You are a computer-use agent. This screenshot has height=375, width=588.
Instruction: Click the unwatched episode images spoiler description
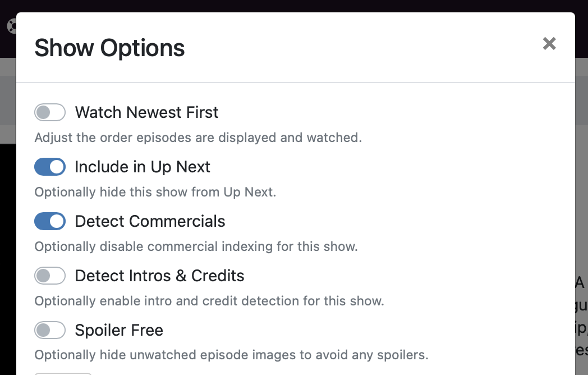pos(231,355)
